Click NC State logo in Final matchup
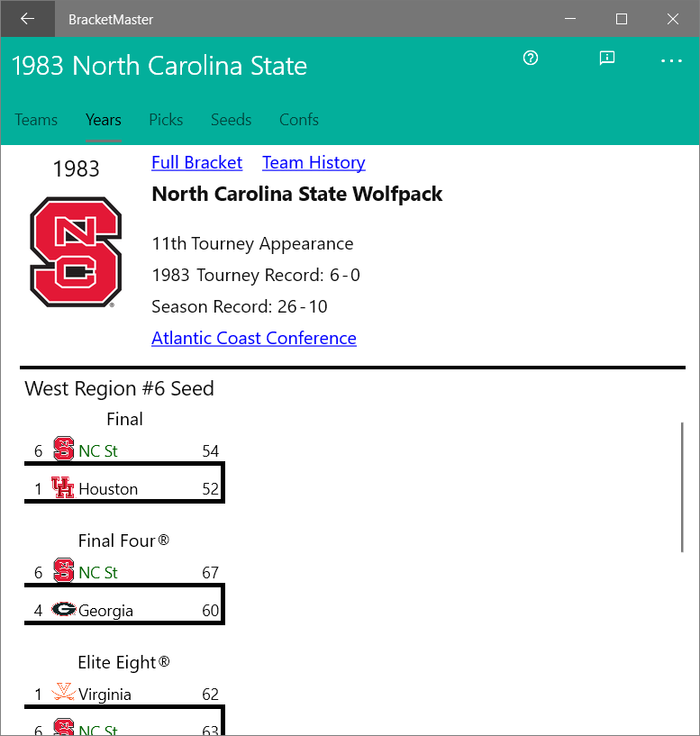 coord(63,450)
